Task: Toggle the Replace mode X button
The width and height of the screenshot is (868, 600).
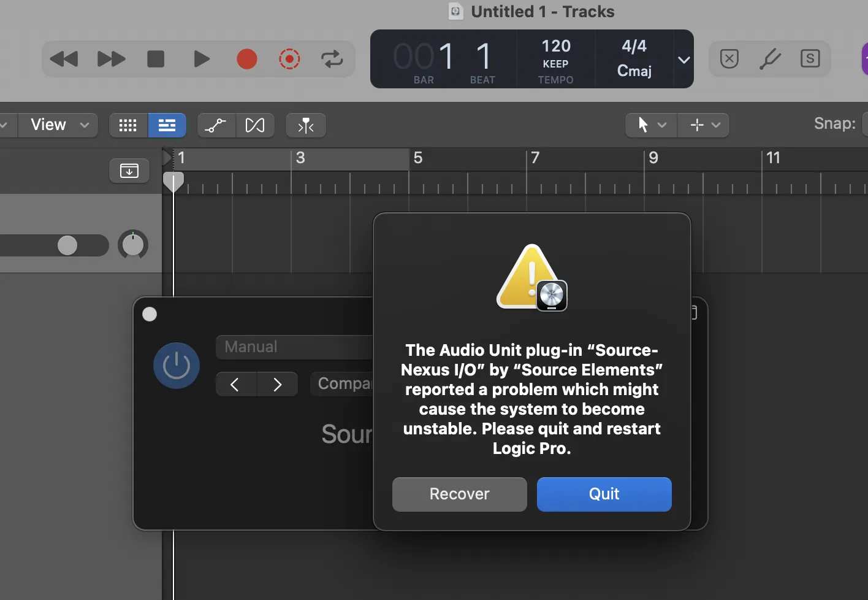Action: pyautogui.click(x=729, y=59)
